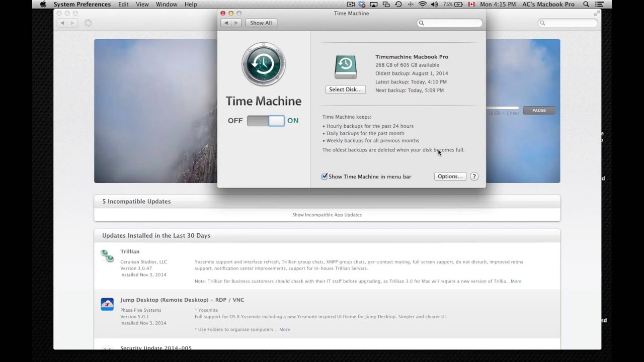Open the Apple menu
Screen dimensions: 644x362
pyautogui.click(x=43, y=4)
